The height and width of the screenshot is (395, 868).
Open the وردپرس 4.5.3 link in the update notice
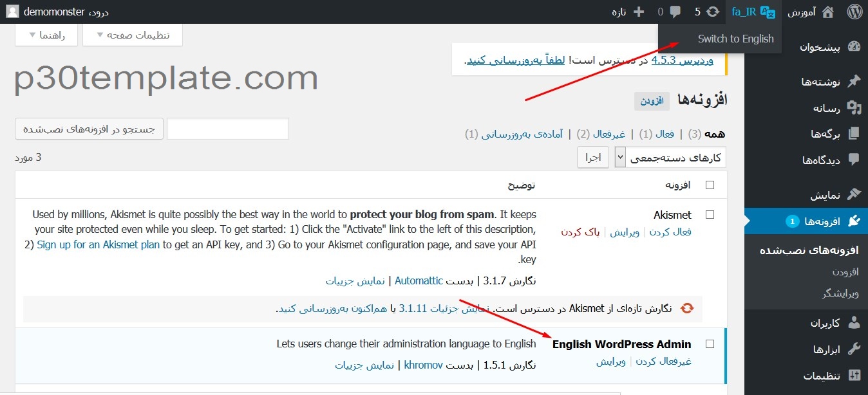click(x=683, y=60)
